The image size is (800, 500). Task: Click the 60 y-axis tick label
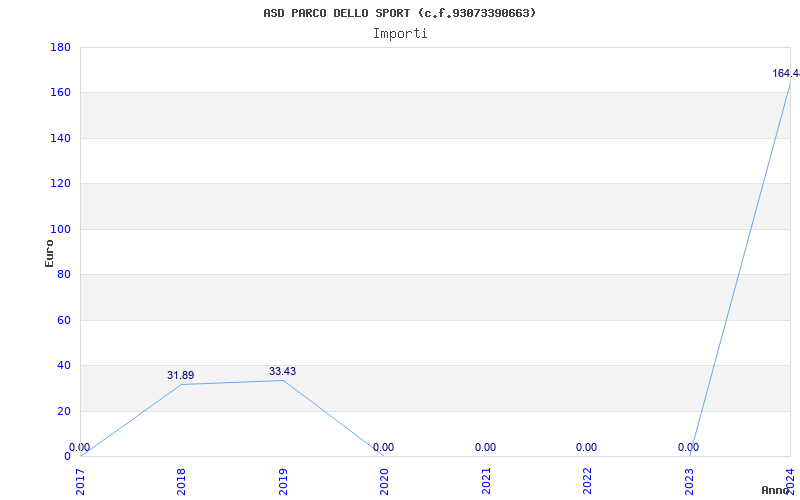64,320
